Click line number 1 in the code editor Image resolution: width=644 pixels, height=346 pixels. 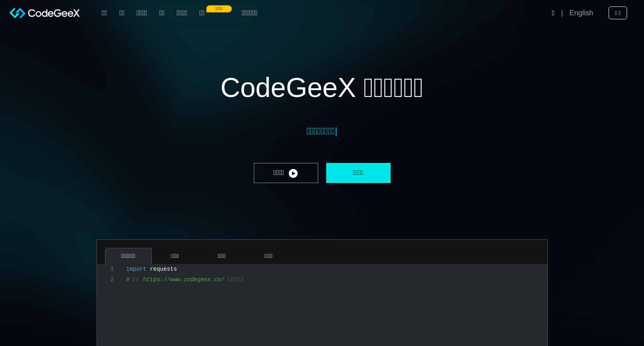click(x=112, y=269)
